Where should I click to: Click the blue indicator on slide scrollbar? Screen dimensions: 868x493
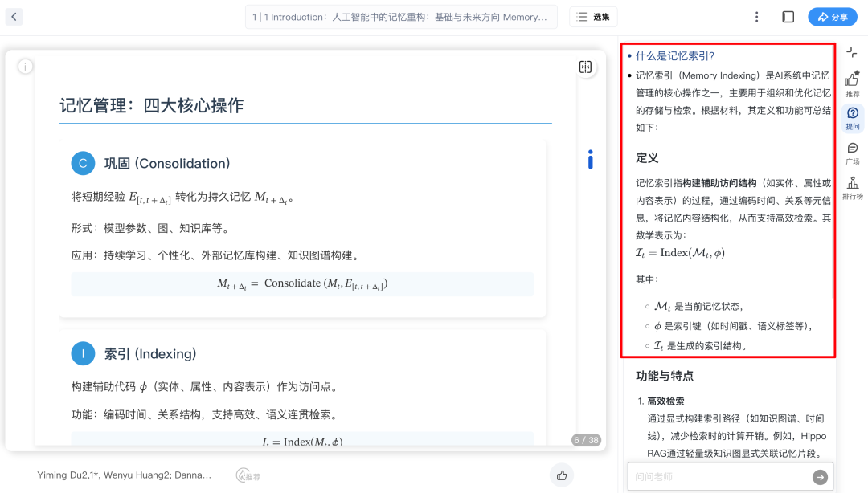(x=591, y=159)
